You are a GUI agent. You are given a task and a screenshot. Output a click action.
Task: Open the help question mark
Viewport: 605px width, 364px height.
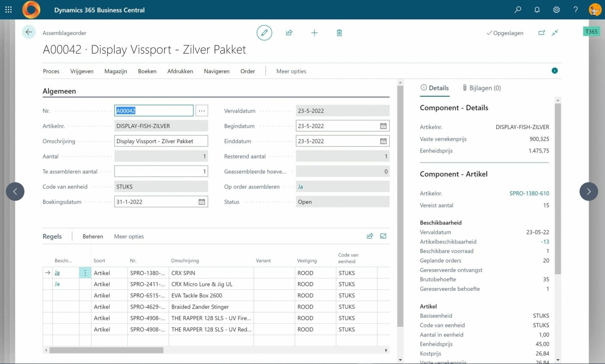pos(575,10)
